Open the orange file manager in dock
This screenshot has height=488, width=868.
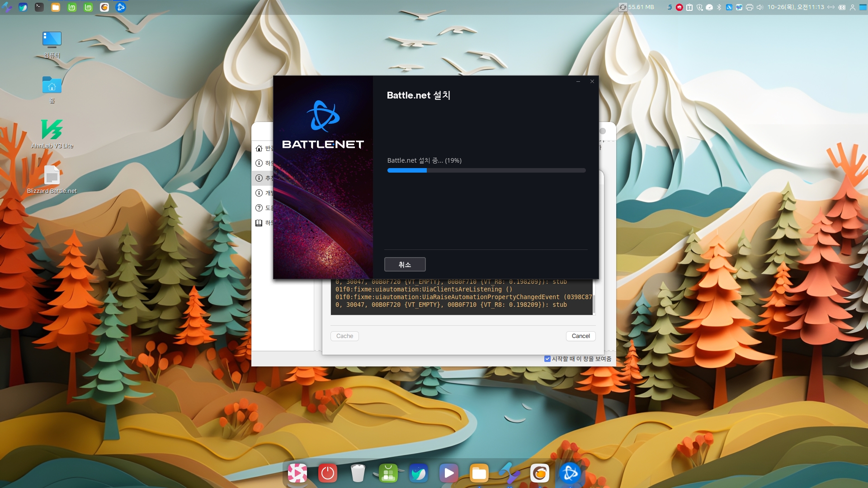479,473
